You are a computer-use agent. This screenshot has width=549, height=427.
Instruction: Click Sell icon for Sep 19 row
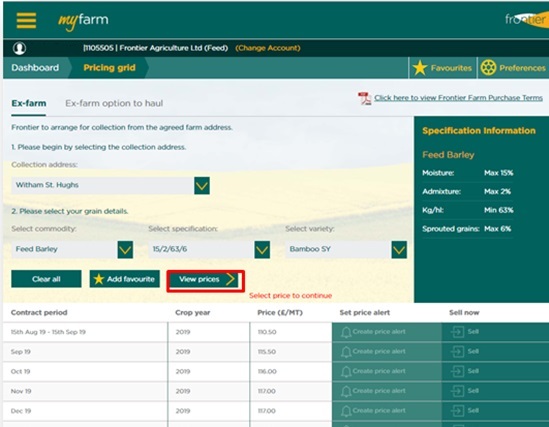point(457,351)
